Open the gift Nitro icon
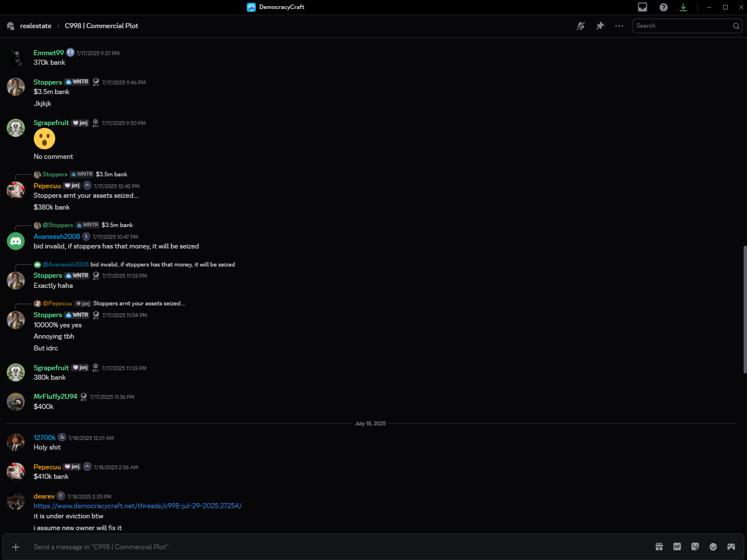 [659, 546]
